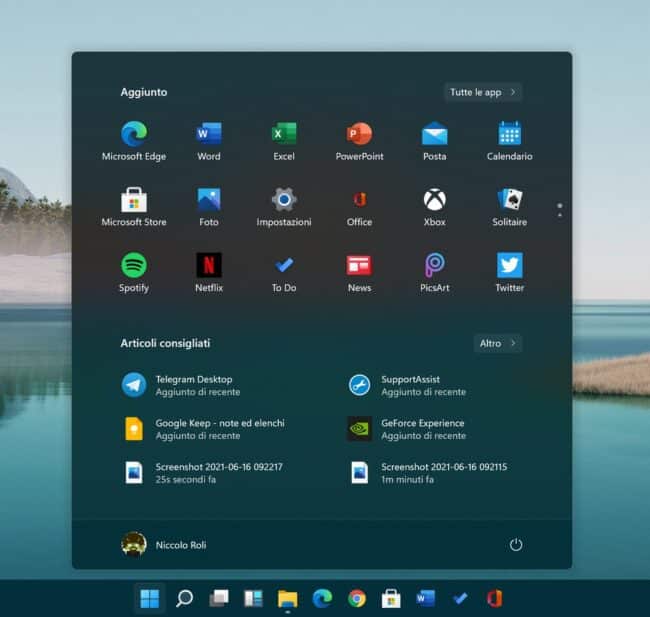Open Niccolo Roli user account menu
This screenshot has width=650, height=617.
[164, 544]
